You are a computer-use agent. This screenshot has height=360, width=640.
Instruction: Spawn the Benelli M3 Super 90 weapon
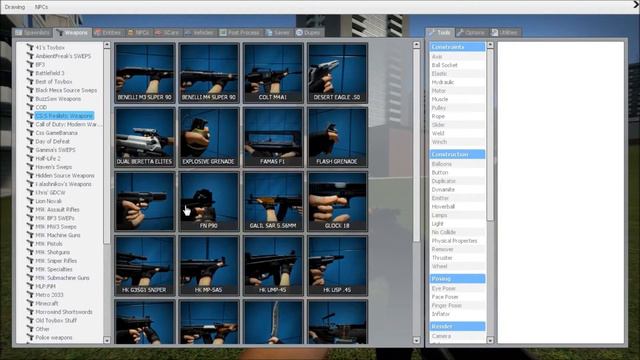tap(145, 73)
